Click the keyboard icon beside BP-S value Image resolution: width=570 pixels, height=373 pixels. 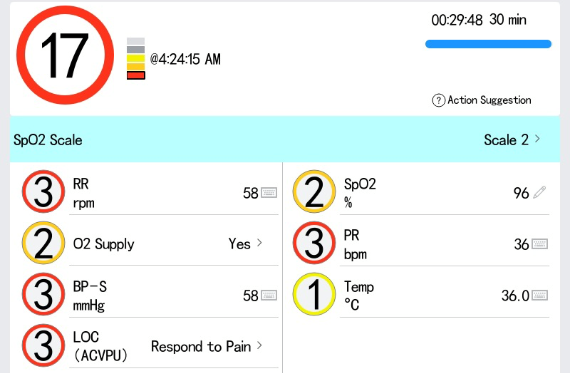[x=269, y=295]
